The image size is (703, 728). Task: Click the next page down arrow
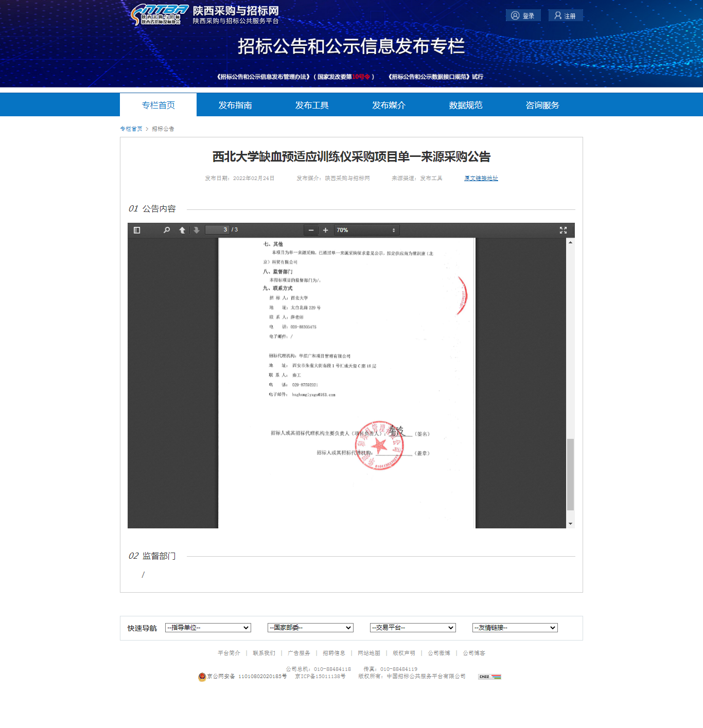tap(196, 230)
